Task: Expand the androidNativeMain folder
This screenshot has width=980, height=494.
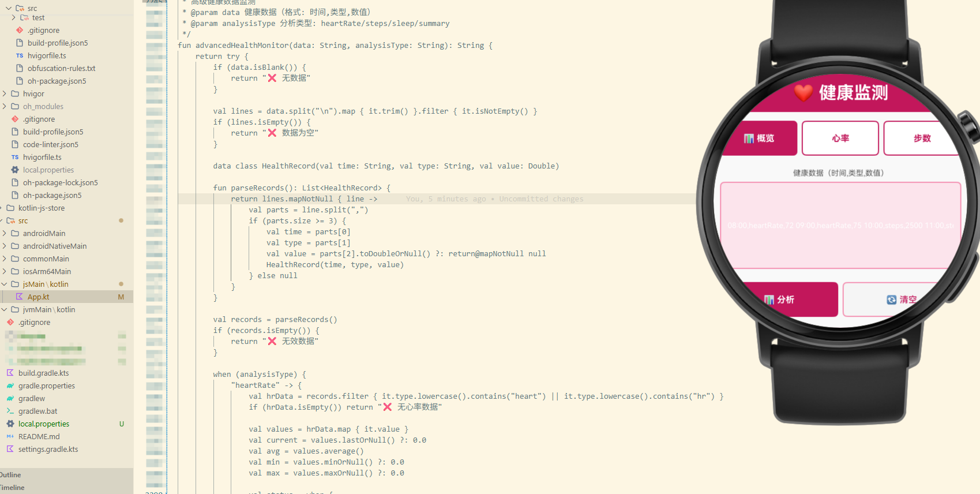Action: [x=55, y=246]
